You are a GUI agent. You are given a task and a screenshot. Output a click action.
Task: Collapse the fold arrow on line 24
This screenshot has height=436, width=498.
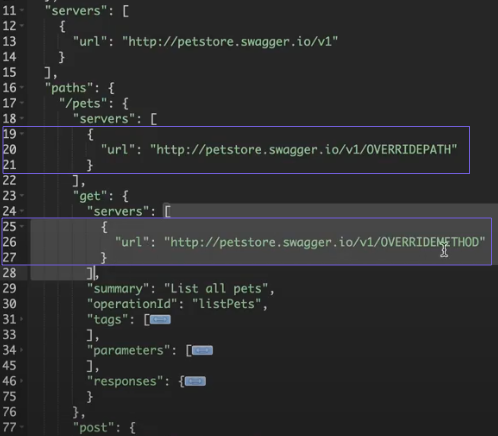(22, 211)
